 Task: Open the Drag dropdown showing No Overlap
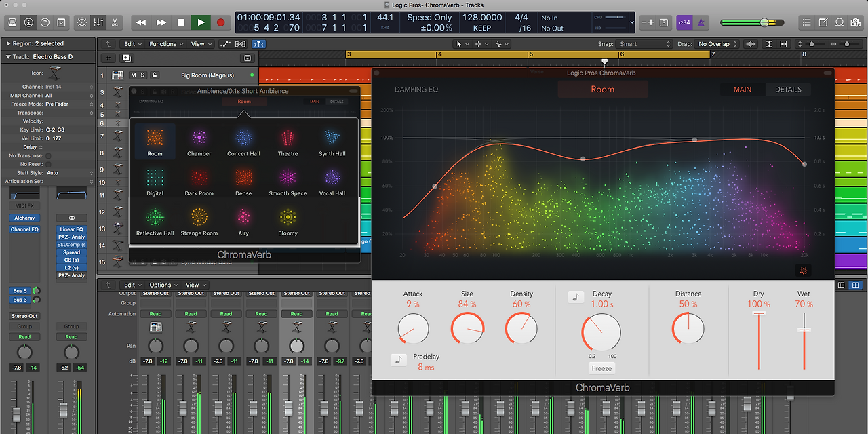pyautogui.click(x=717, y=44)
